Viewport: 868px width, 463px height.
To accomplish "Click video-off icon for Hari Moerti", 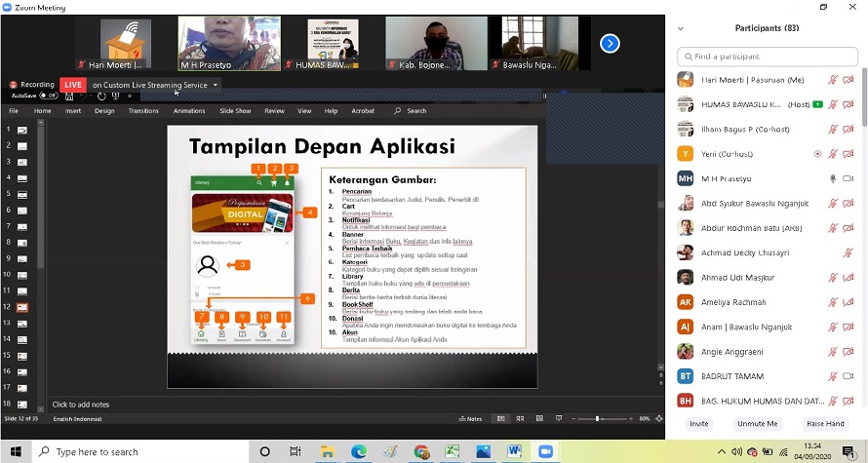I will pos(848,79).
